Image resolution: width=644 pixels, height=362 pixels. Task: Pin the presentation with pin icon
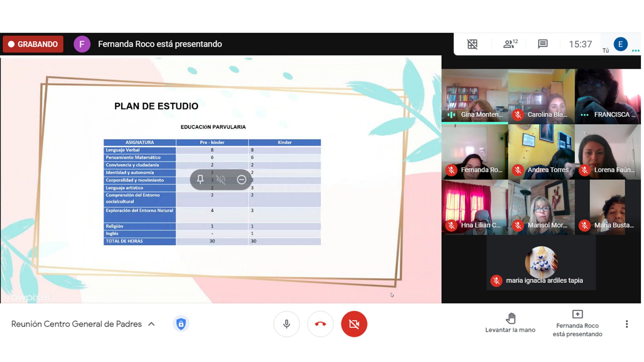200,179
